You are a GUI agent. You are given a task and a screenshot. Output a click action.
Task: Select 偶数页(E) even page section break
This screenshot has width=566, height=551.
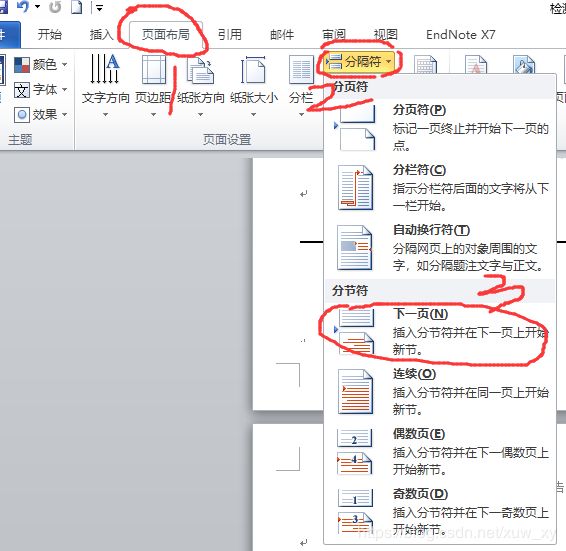[x=439, y=452]
